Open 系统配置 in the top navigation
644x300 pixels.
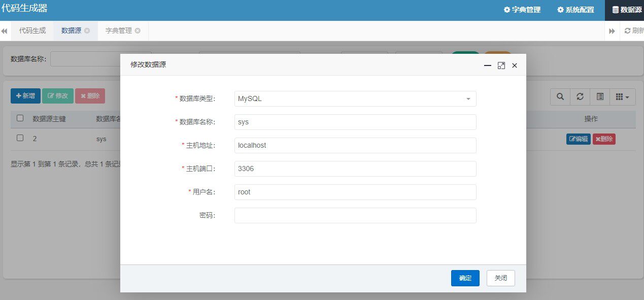[575, 10]
